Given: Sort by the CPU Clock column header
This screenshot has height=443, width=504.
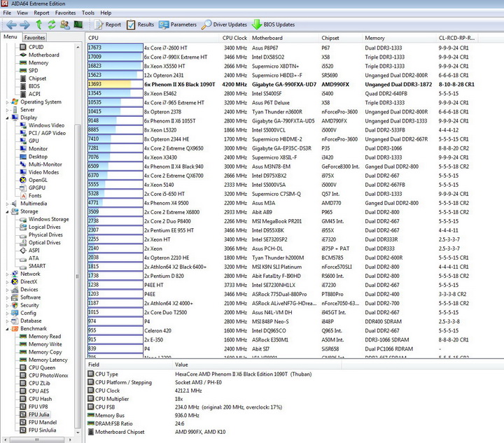Looking at the screenshot, I should pyautogui.click(x=234, y=38).
